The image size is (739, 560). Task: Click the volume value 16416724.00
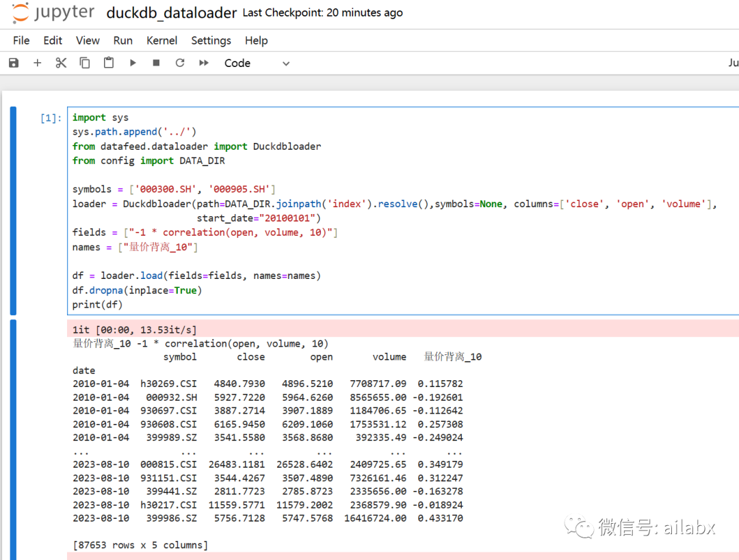coord(375,518)
